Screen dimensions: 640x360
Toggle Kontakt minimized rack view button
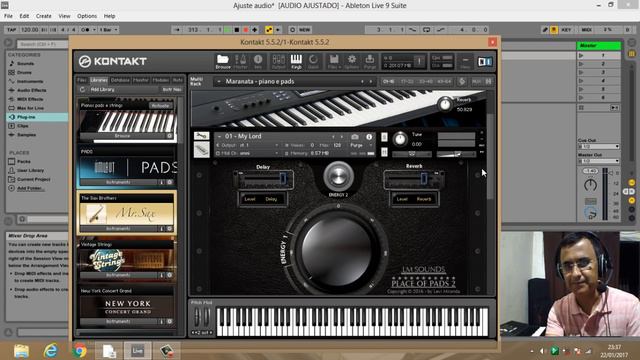pyautogui.click(x=465, y=62)
